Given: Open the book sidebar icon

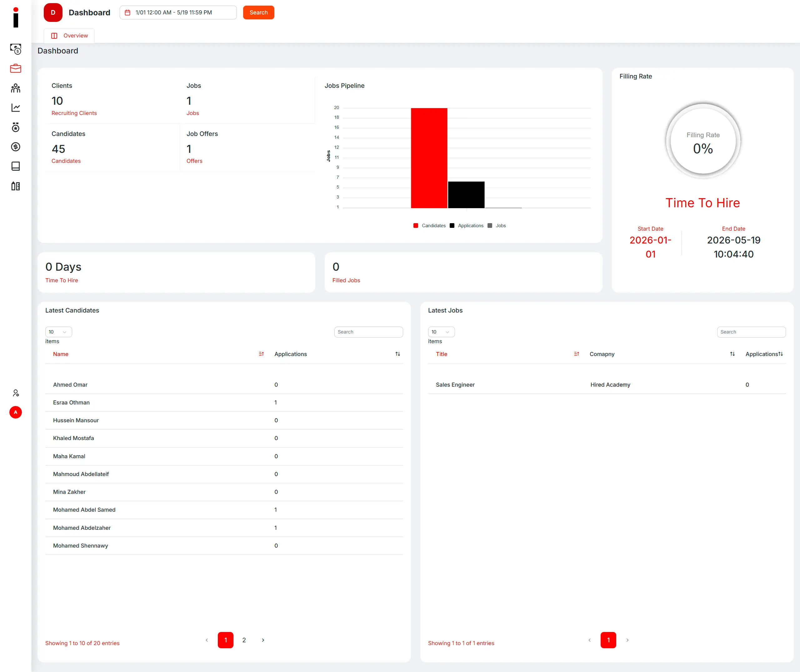Looking at the screenshot, I should coord(16,166).
